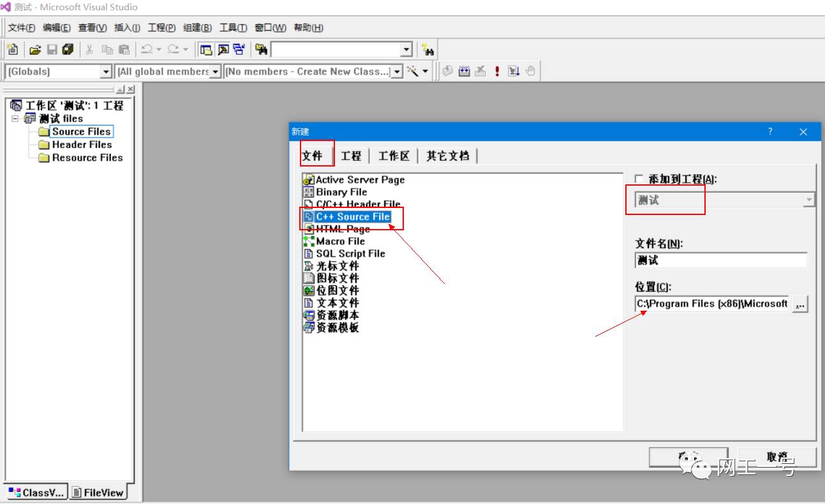825x504 pixels.
Task: Open the 工程(P) menu
Action: click(x=161, y=27)
